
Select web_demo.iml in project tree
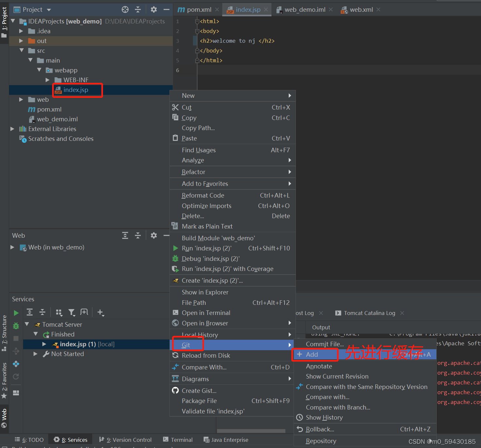(x=57, y=119)
